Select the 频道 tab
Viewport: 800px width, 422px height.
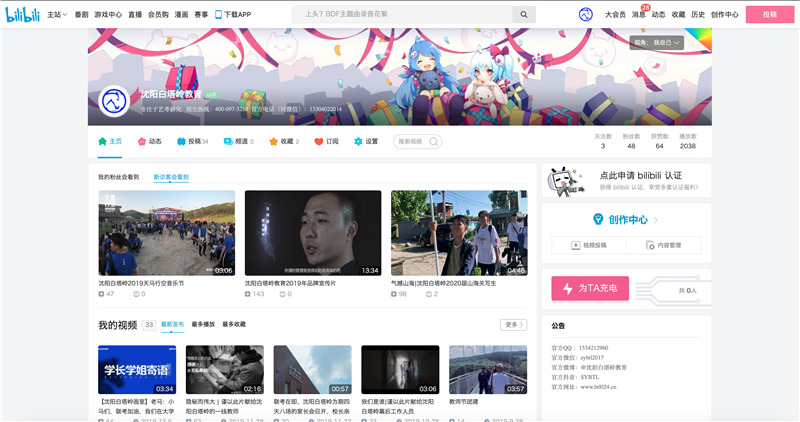pos(238,141)
